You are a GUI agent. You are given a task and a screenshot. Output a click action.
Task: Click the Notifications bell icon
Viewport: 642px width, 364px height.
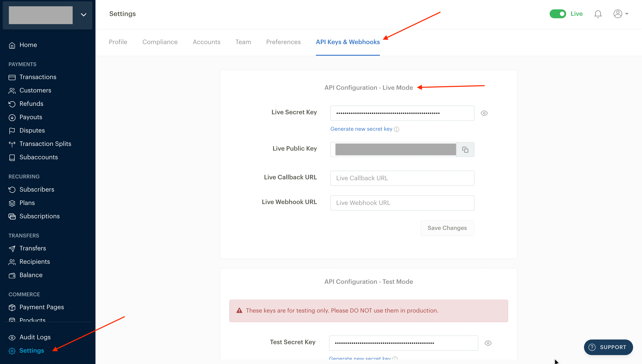598,14
